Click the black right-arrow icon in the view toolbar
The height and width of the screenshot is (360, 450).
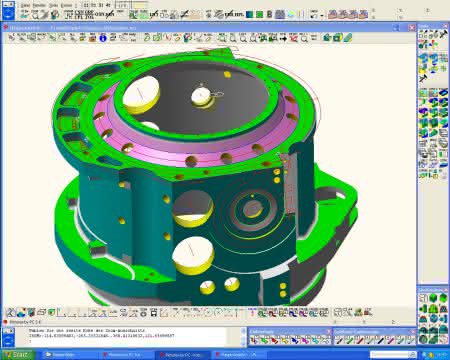pyautogui.click(x=283, y=38)
